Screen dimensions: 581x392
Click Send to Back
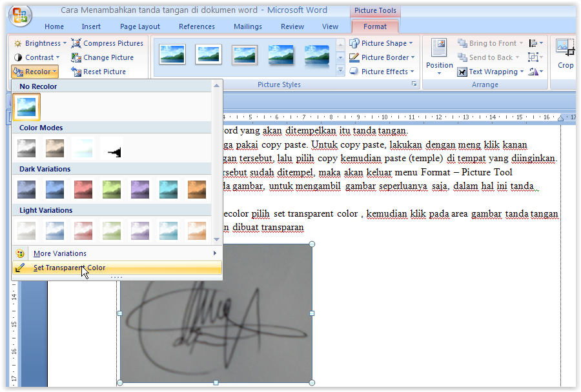[x=489, y=57]
